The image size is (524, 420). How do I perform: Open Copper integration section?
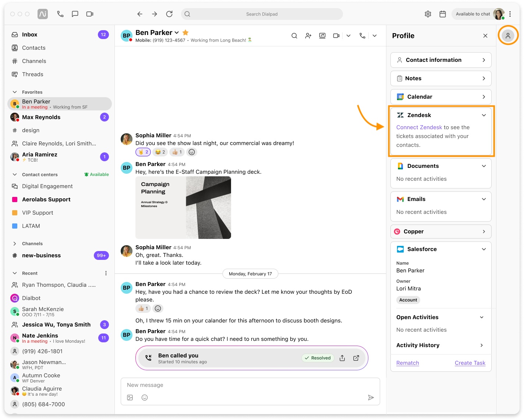[441, 232]
